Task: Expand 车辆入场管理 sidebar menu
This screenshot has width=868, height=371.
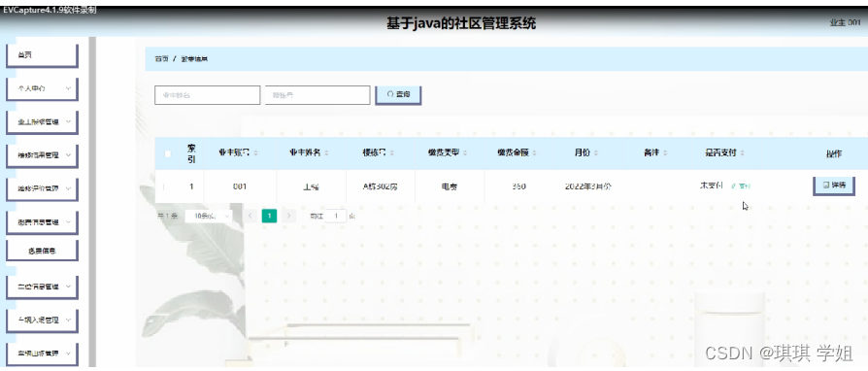Action: click(x=42, y=320)
